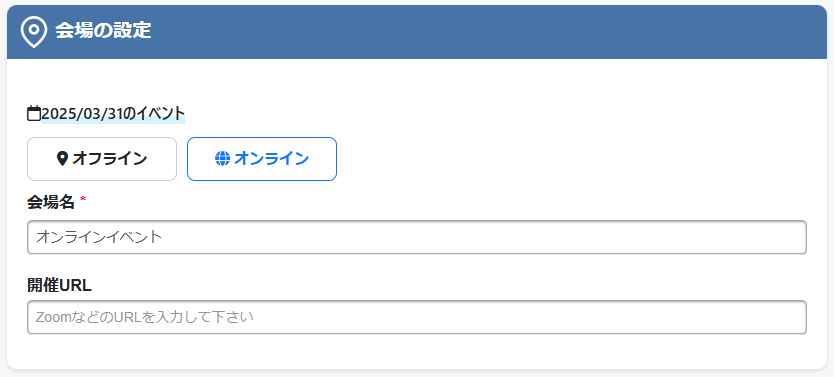Click the blue 会場の設定 header bar
The width and height of the screenshot is (834, 377).
click(x=417, y=32)
